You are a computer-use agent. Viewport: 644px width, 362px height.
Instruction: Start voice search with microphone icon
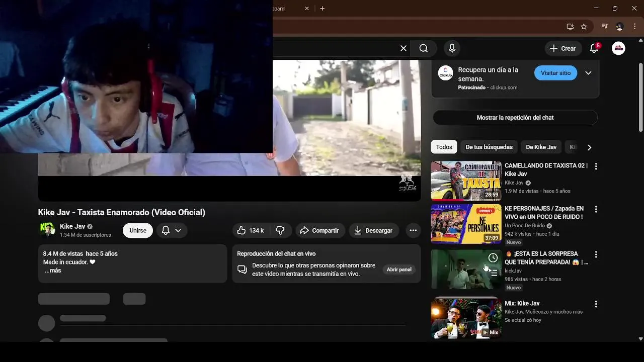tap(452, 48)
